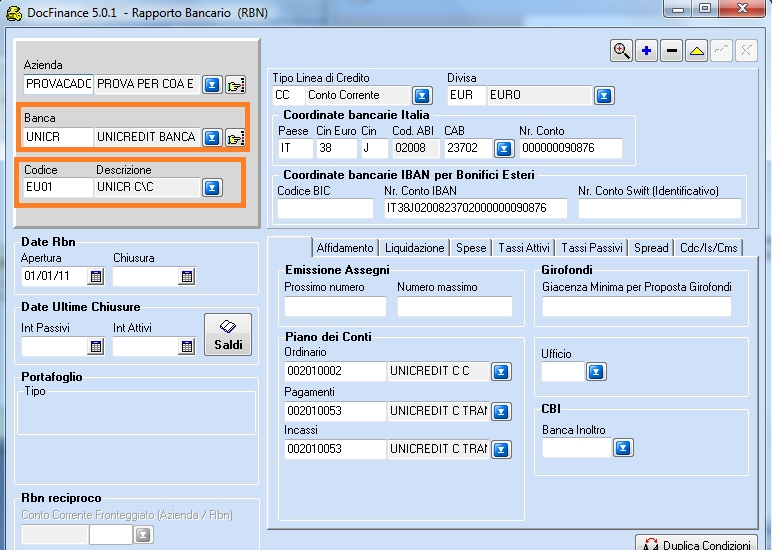Open the Int Passivi date calendar
Screen dimensions: 772x550
pyautogui.click(x=96, y=346)
